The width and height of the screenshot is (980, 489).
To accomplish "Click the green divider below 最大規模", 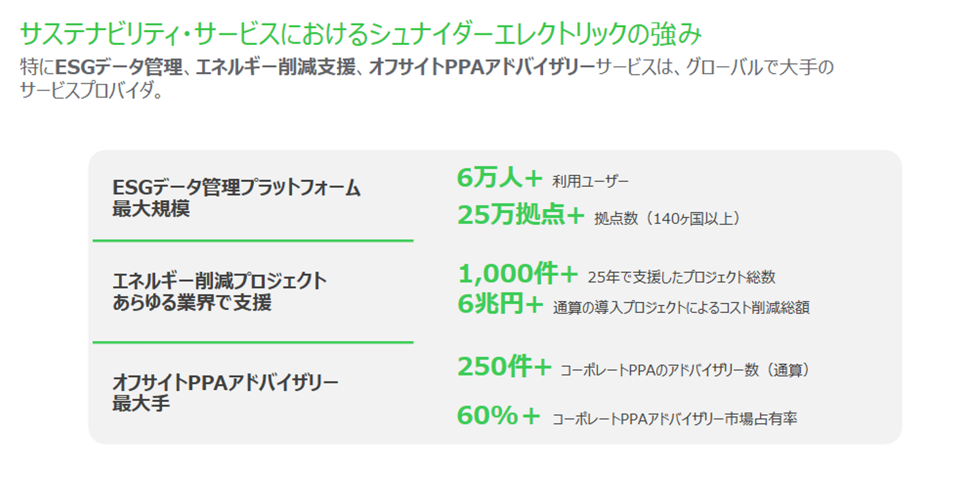I will pos(253,240).
